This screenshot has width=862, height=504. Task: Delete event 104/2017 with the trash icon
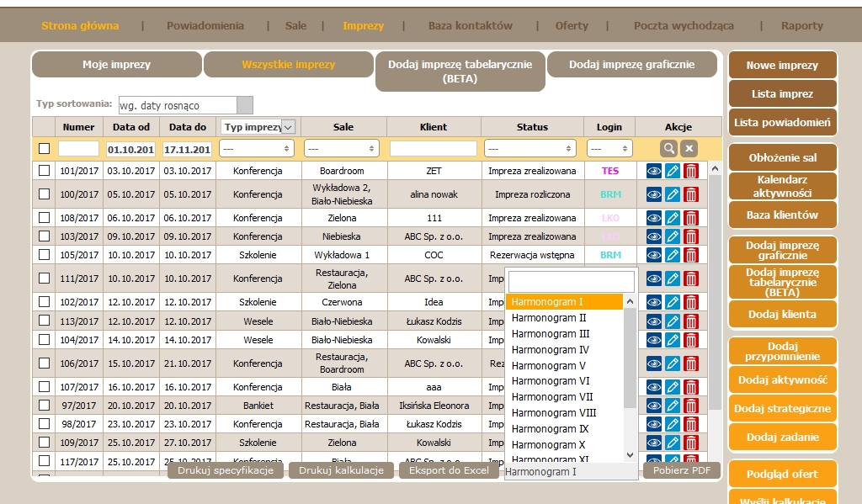(691, 340)
